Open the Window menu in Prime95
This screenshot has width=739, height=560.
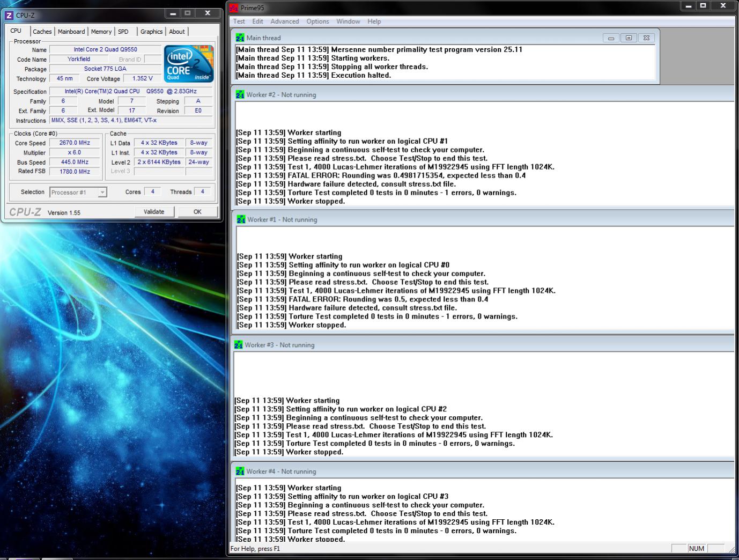coord(348,21)
